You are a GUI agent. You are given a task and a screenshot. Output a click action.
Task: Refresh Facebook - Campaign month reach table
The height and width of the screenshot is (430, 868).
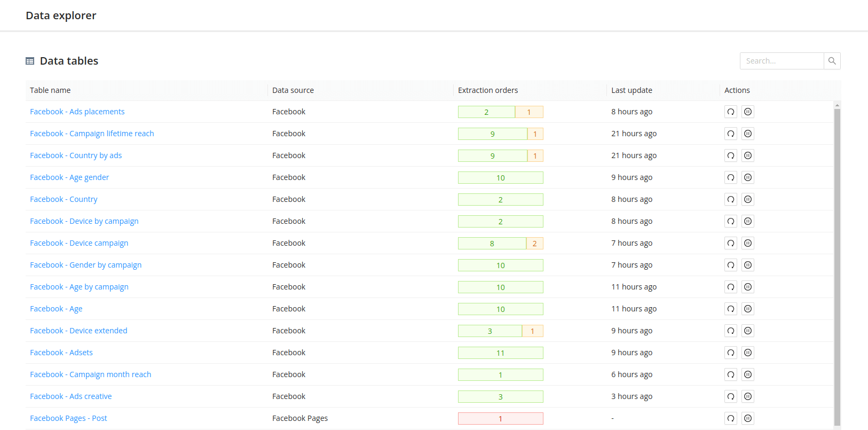click(731, 374)
